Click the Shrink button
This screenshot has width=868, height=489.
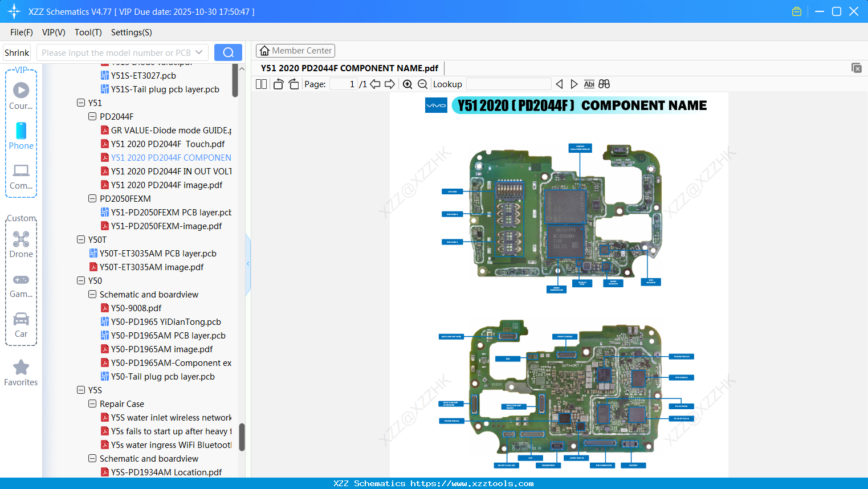pyautogui.click(x=17, y=52)
